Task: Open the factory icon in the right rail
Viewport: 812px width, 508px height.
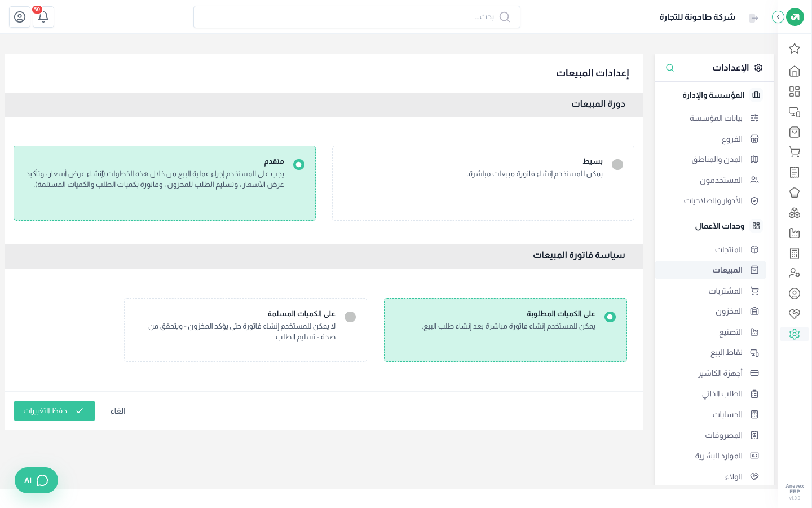Action: coord(795,233)
